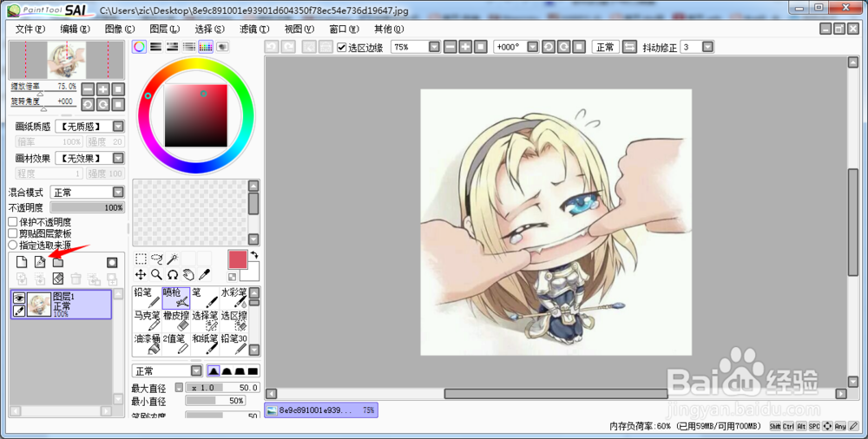Create a new linework layer

[40, 262]
